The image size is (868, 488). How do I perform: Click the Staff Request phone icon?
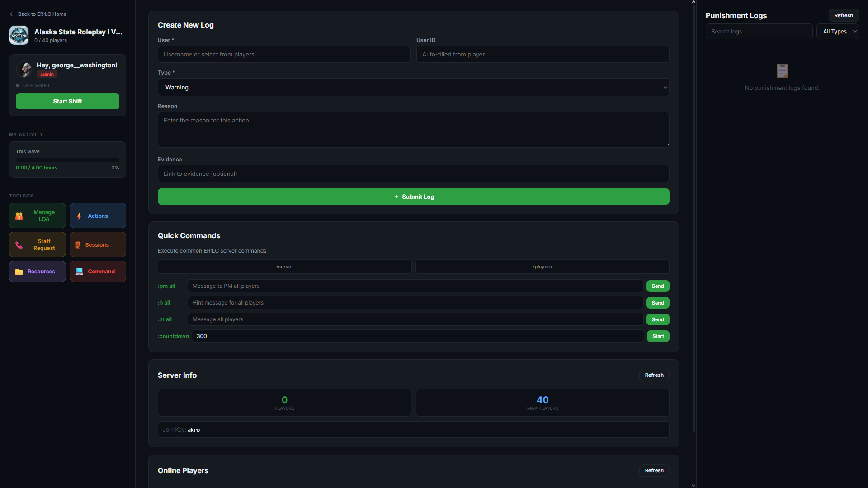pos(19,245)
